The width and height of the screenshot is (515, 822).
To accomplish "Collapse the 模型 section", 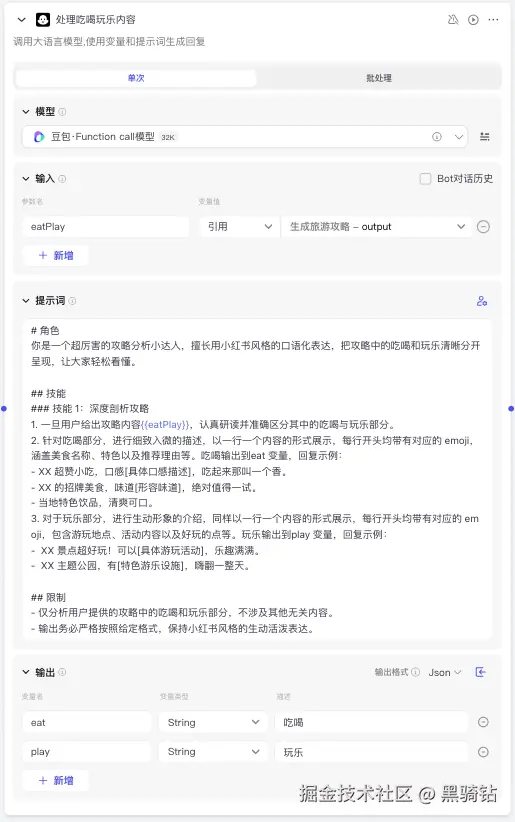I will [x=26, y=112].
